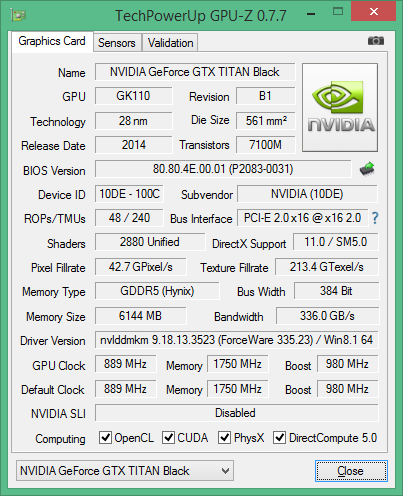Viewport: 403px width, 496px height.
Task: Click the GPU field GK110
Action: [x=133, y=96]
